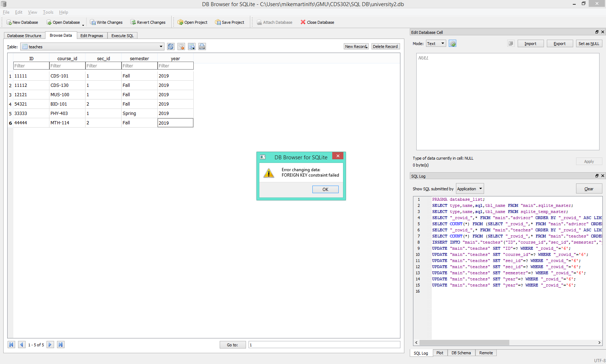This screenshot has width=606, height=364.
Task: Click the Open Database toolbar icon
Action: pyautogui.click(x=49, y=22)
